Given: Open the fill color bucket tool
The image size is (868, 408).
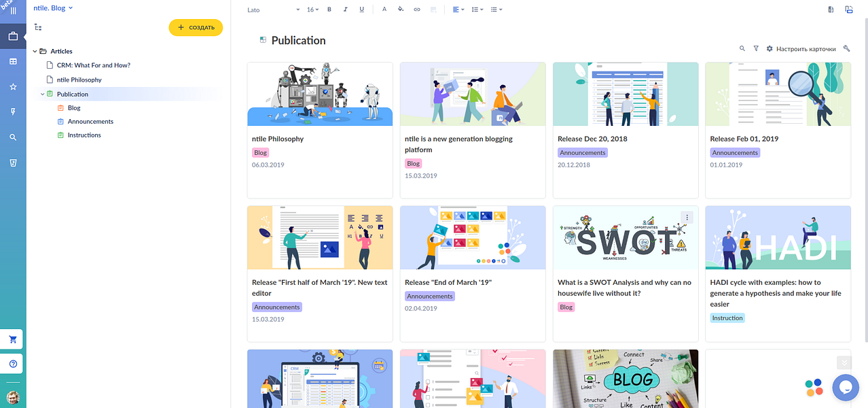Looking at the screenshot, I should (x=400, y=10).
